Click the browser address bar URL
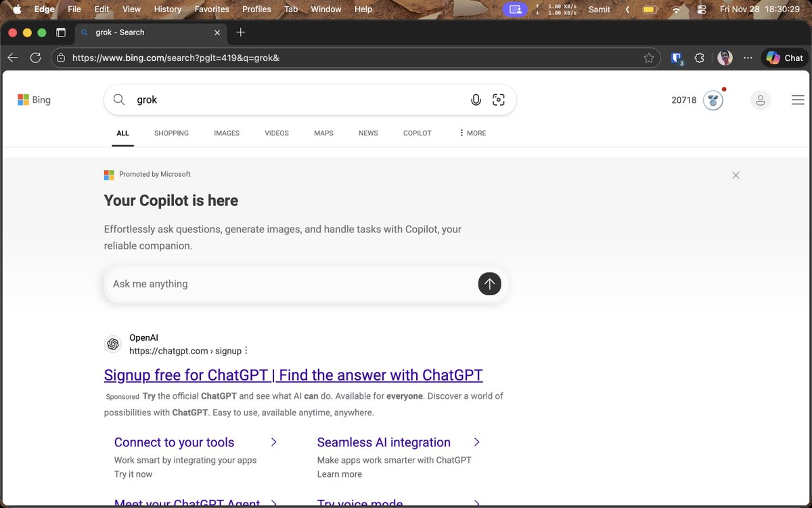The image size is (812, 508). [x=176, y=58]
